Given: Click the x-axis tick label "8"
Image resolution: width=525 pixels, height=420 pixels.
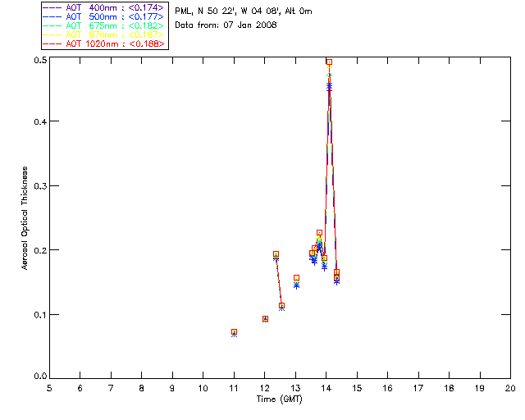Looking at the screenshot, I should pos(142,389).
